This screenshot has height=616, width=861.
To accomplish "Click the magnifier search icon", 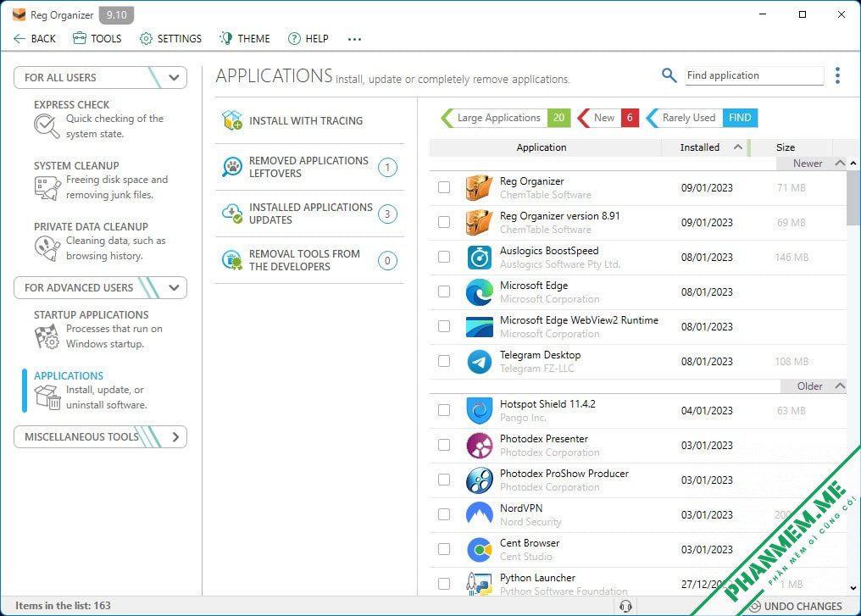I will tap(669, 75).
